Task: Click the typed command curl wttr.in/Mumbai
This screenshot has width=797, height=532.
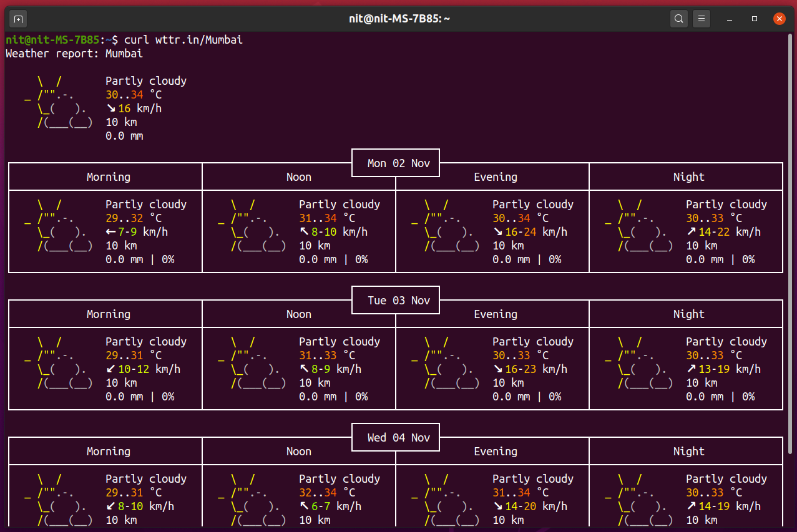Action: [183, 40]
